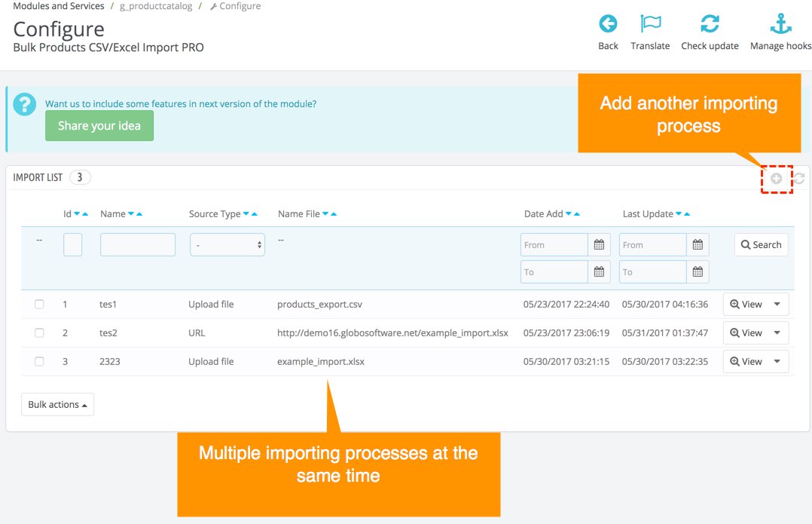
Task: Click Last Update To input field
Action: click(653, 271)
